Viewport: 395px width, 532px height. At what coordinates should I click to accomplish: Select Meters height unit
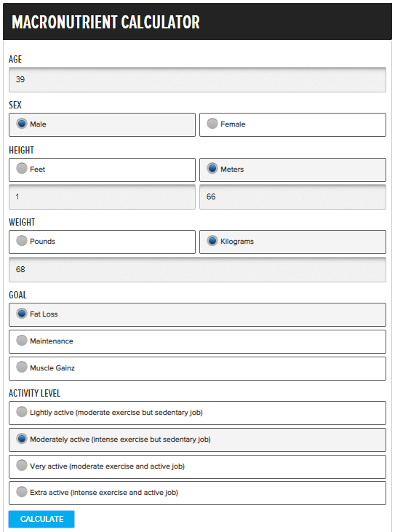pos(292,170)
